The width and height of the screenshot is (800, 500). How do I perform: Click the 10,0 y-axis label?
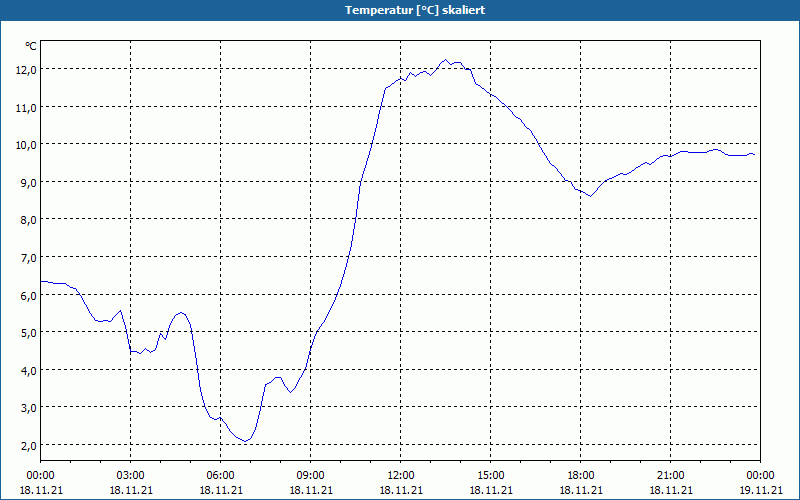click(26, 145)
